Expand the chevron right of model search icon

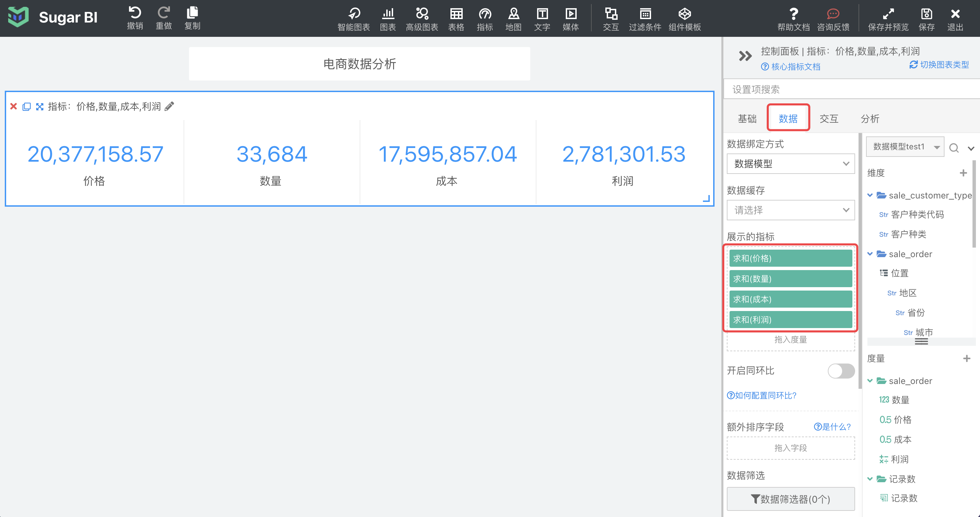pos(971,148)
